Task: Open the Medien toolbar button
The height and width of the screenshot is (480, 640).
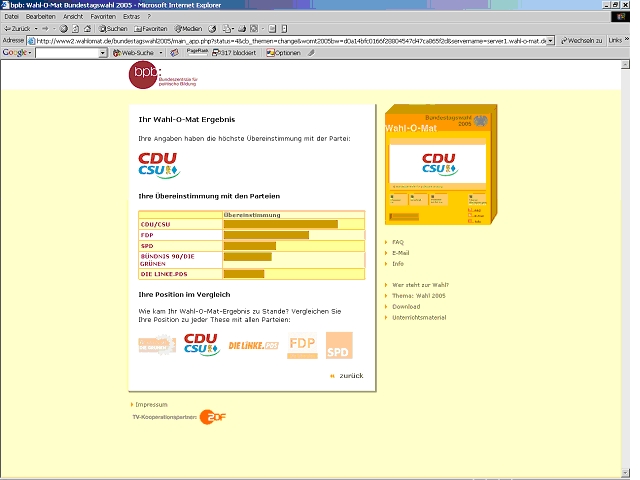Action: point(188,29)
